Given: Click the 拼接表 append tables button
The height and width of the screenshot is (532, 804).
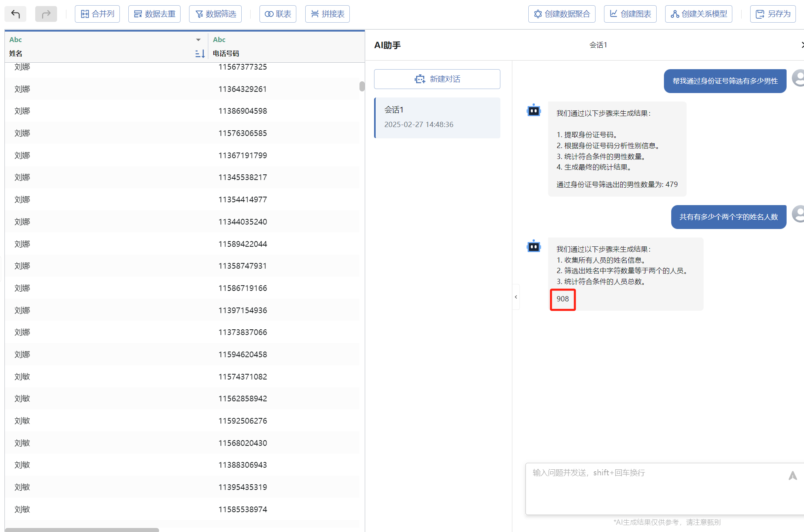Looking at the screenshot, I should 327,14.
